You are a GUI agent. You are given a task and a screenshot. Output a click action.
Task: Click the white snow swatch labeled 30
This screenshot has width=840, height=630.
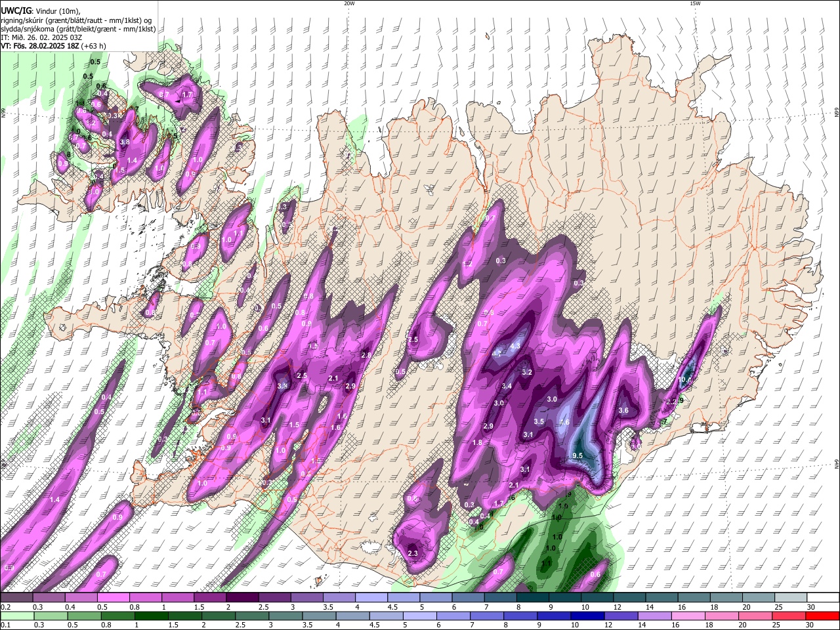823,598
